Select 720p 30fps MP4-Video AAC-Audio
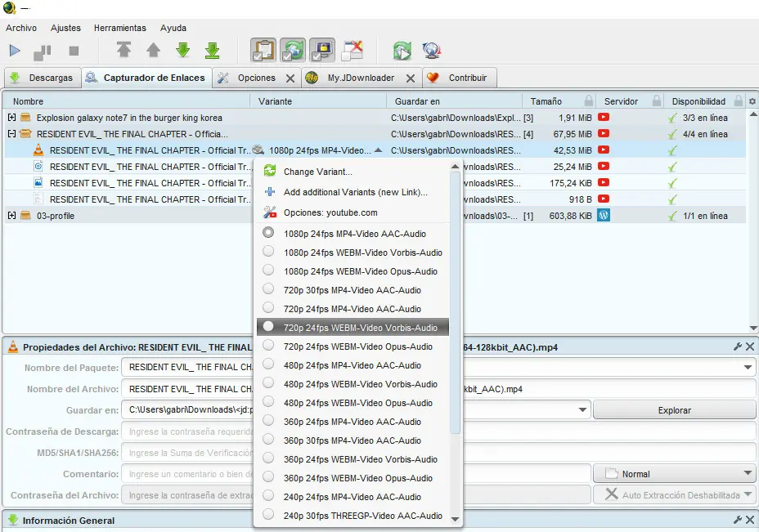 point(353,290)
